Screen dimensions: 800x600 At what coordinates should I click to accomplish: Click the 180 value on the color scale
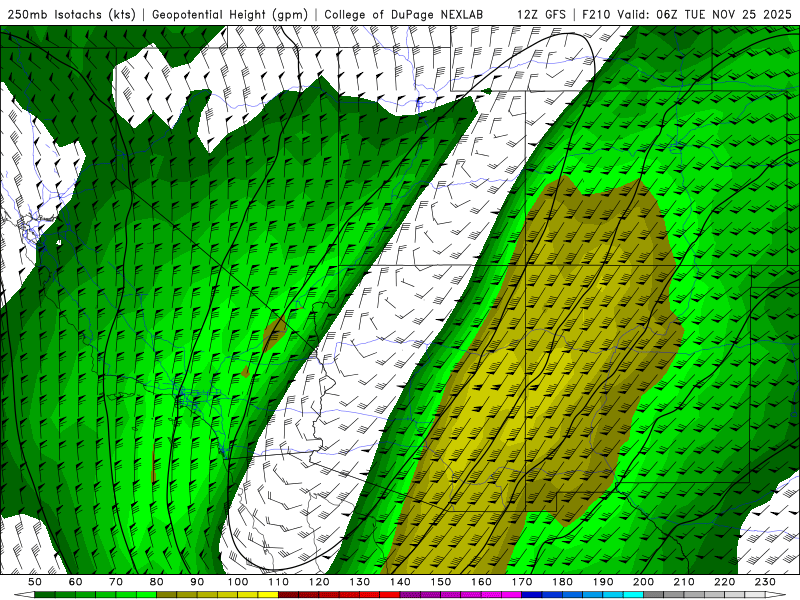pyautogui.click(x=562, y=582)
